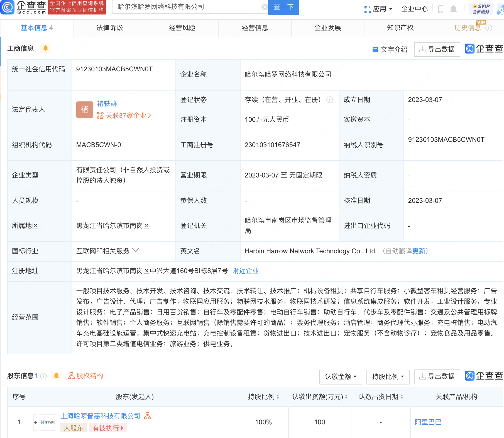The height and width of the screenshot is (438, 504).
Task: Open 企业中心 link
Action: (414, 9)
